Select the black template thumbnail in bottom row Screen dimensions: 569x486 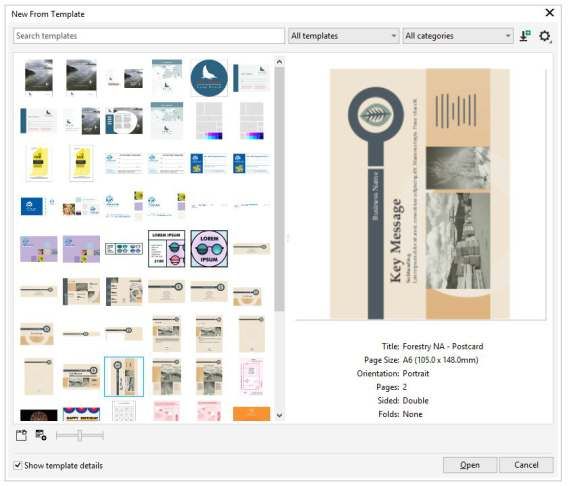click(38, 415)
